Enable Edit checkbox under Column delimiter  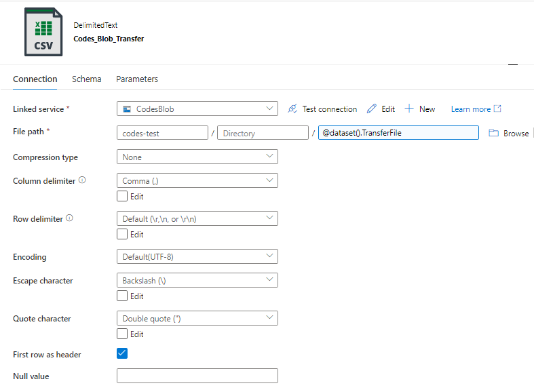tap(122, 196)
